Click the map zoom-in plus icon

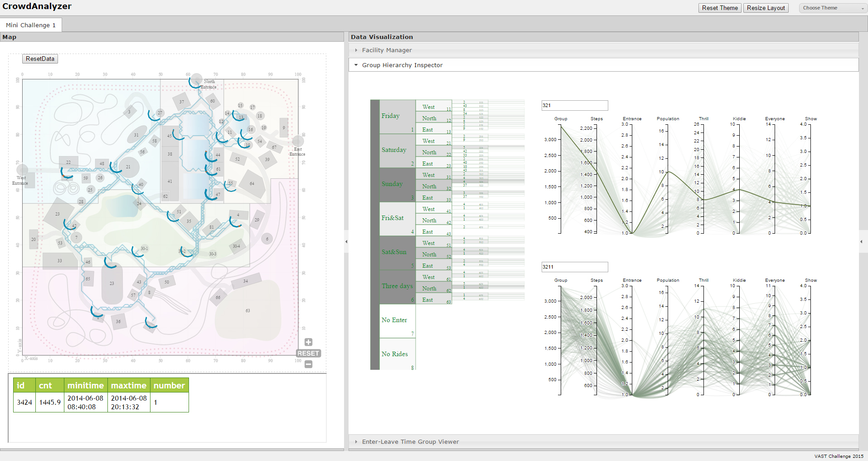(x=308, y=342)
